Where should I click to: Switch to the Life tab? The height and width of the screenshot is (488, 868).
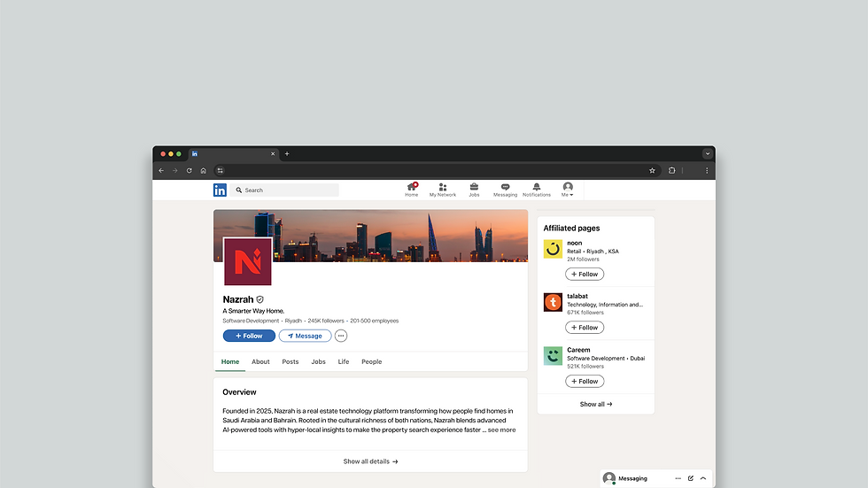[344, 362]
